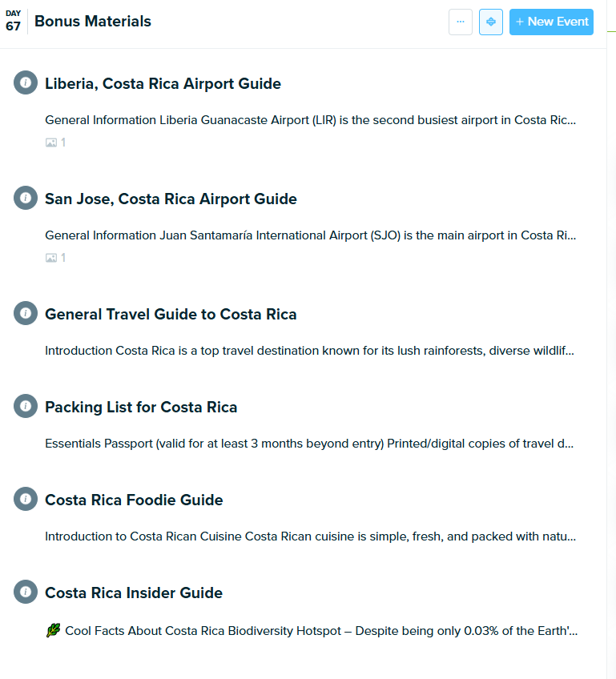Image resolution: width=616 pixels, height=679 pixels.
Task: Open the General Travel Guide to Costa Rica
Action: (171, 314)
